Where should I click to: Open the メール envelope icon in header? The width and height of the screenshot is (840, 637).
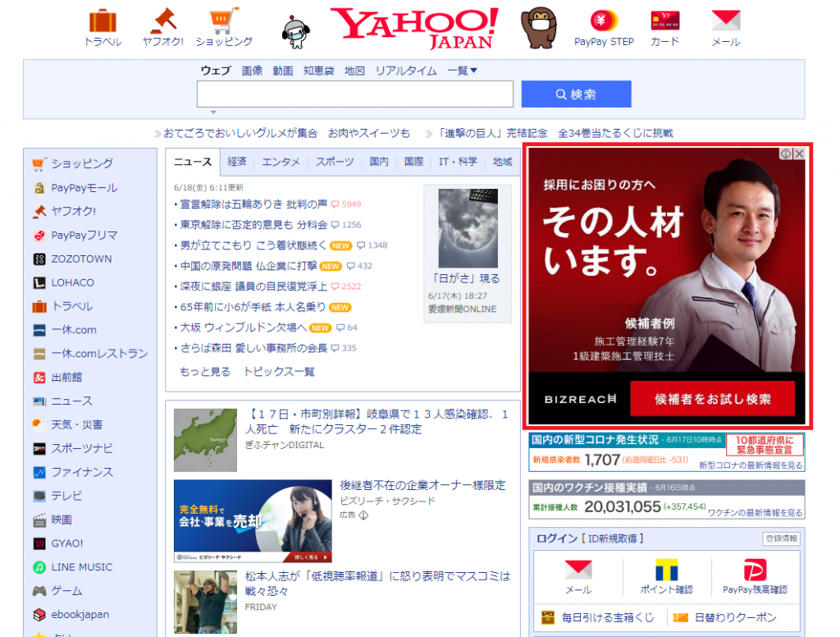726,21
